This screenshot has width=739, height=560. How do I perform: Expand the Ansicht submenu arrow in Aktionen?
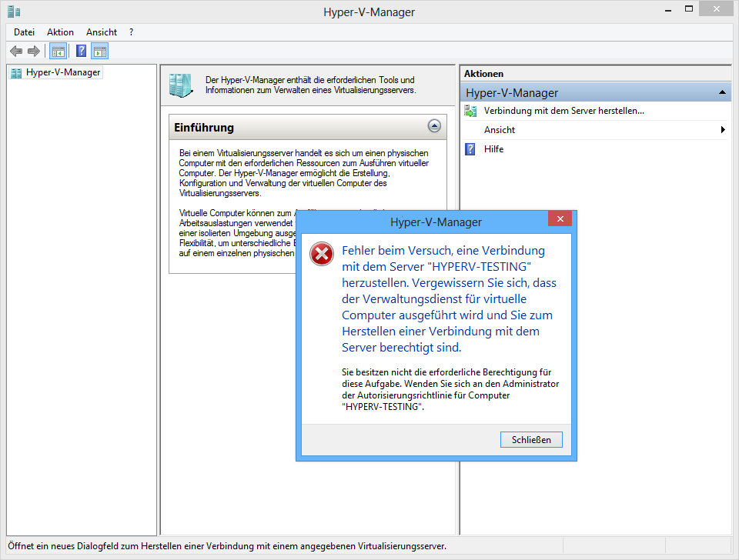tap(723, 129)
